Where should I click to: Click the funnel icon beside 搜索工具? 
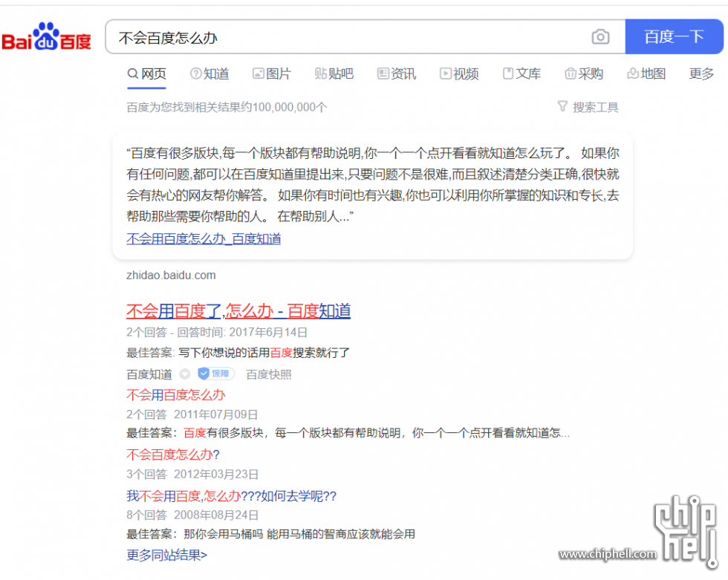click(562, 107)
